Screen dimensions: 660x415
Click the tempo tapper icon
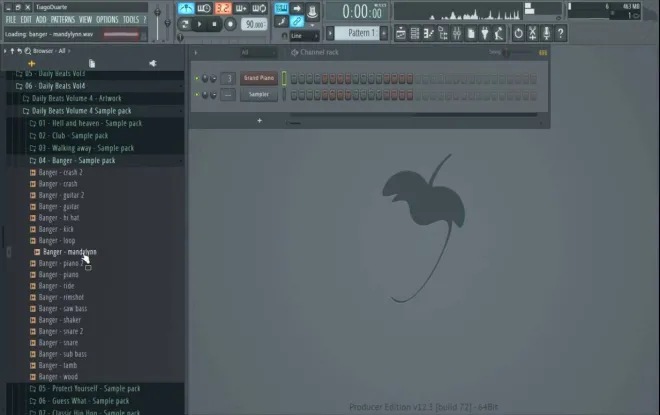pos(499,33)
